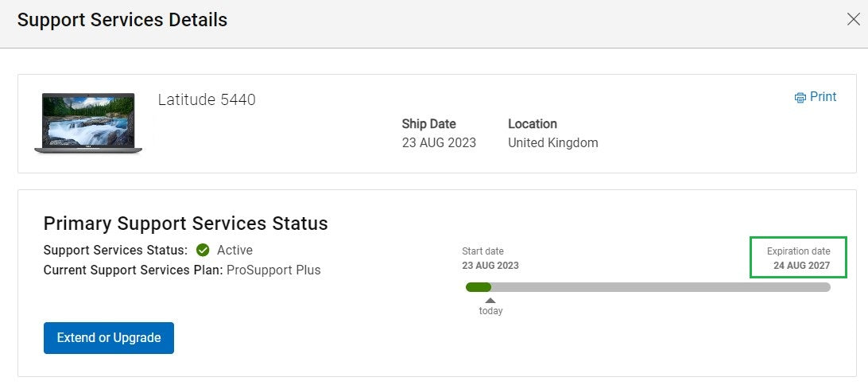
Task: Click the Active status text
Action: (234, 251)
